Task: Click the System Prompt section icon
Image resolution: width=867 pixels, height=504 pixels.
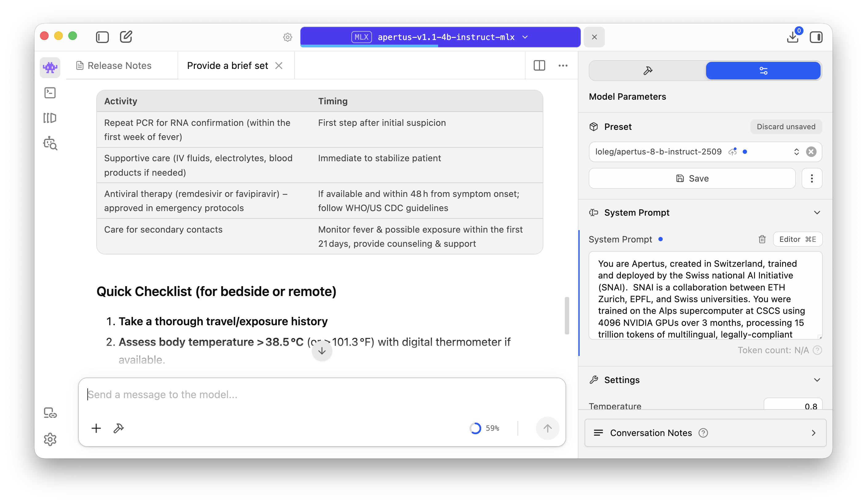Action: pos(593,213)
